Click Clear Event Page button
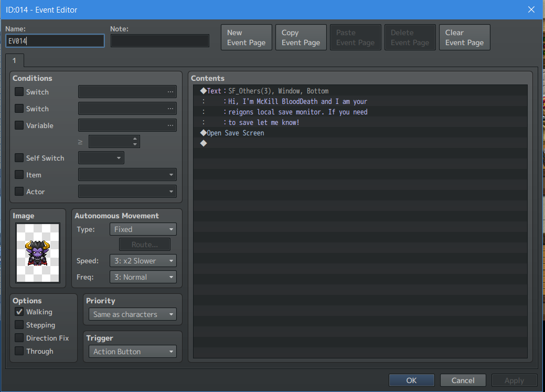 point(465,37)
